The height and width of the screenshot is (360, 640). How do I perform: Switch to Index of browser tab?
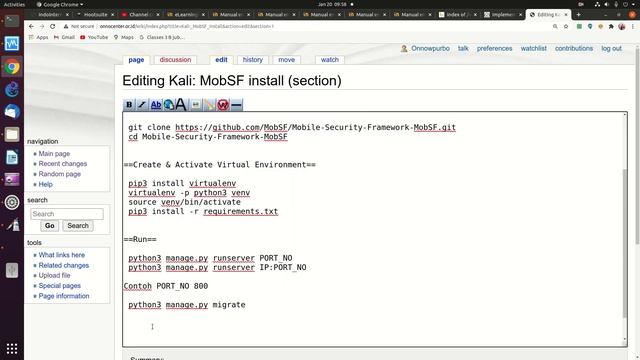[457, 15]
